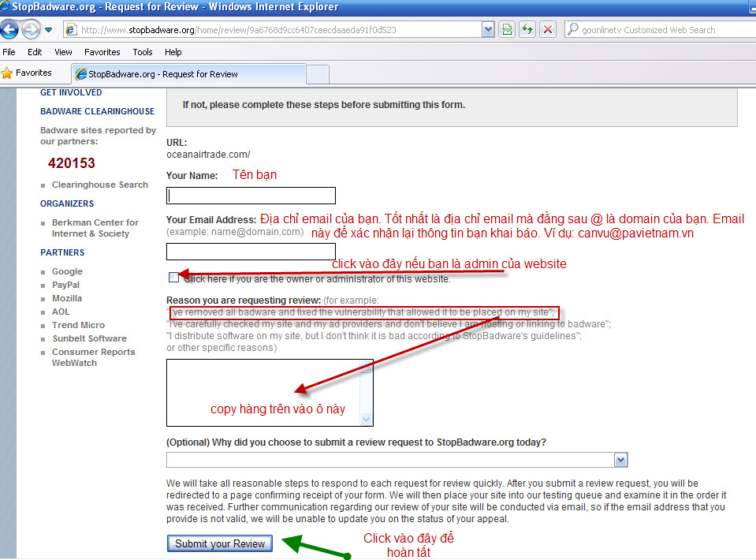Click the Internet Explorer logo in title bar
The image size is (756, 560).
tap(5, 6)
